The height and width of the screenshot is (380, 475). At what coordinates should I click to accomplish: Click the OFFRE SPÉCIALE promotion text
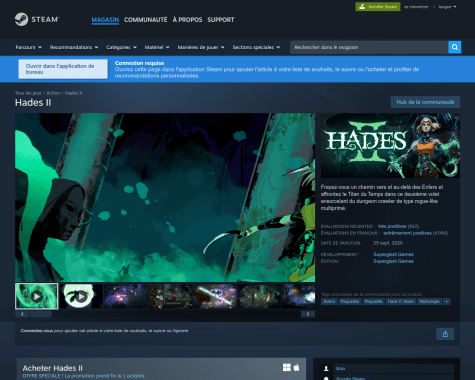click(x=83, y=376)
